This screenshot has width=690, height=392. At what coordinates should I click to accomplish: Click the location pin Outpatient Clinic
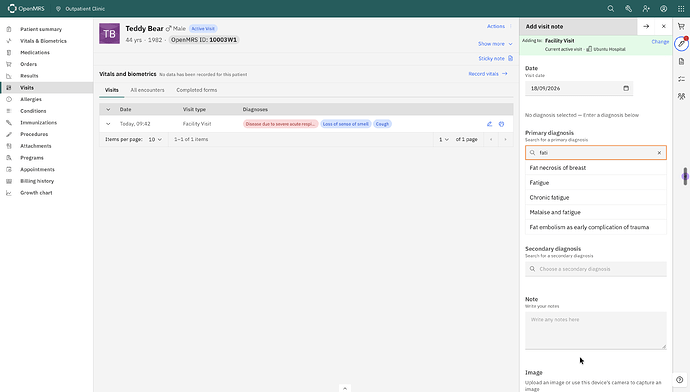(x=81, y=9)
